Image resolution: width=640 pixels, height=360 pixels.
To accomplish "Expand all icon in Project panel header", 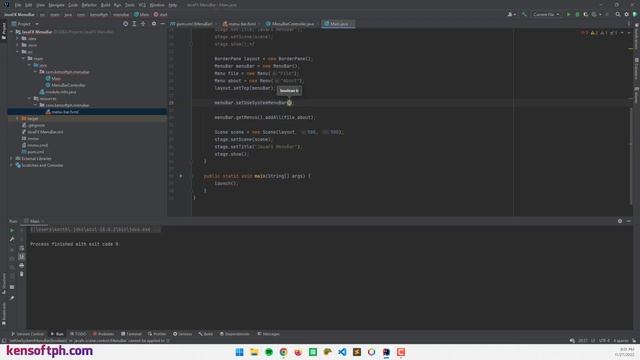I will pyautogui.click(x=134, y=24).
